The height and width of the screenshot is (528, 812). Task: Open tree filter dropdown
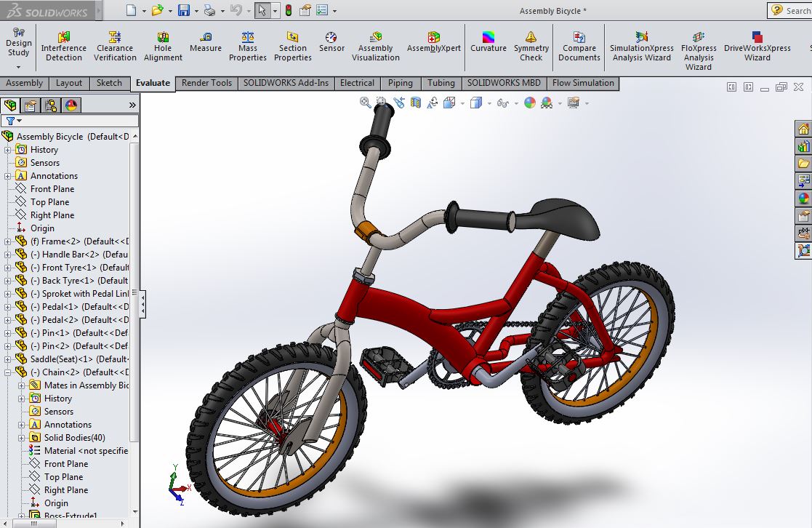coord(14,121)
